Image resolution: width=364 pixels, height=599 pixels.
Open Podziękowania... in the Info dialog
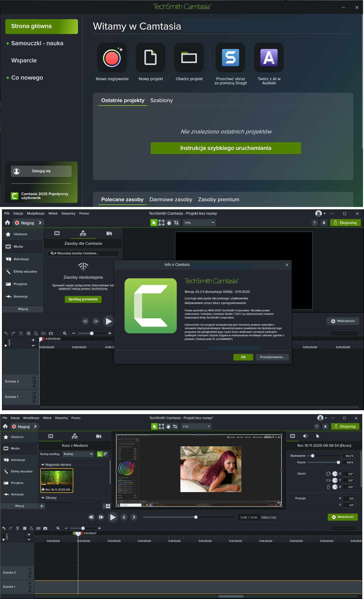[x=272, y=357]
